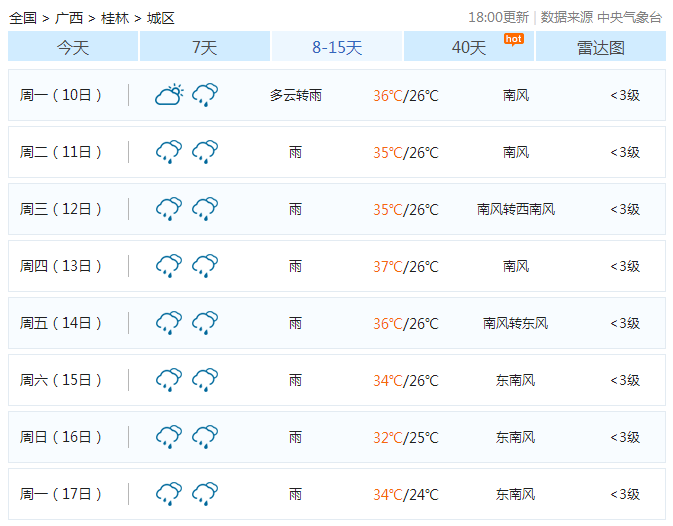
Task: Click the 南风转东风 wind label
Action: tap(516, 323)
